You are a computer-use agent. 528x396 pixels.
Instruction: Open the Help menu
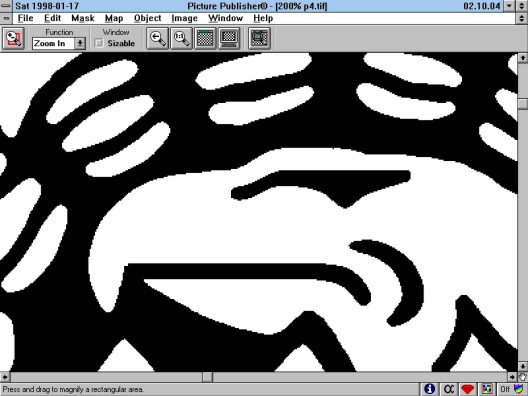(x=263, y=18)
